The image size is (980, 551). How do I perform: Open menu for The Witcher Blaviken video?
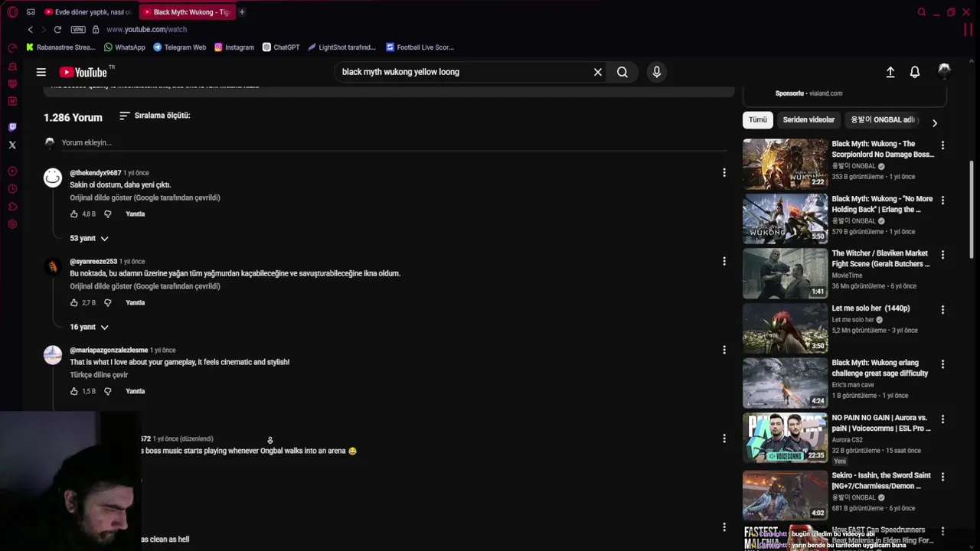(x=942, y=255)
